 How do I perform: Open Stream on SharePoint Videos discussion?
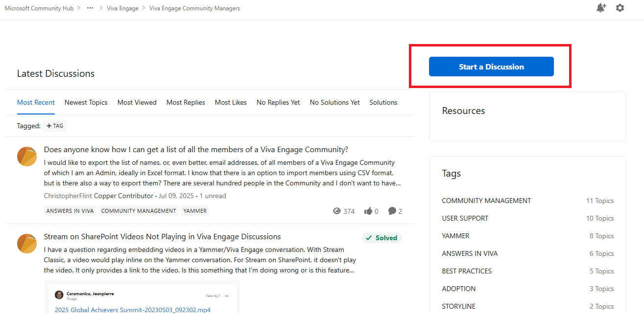(162, 237)
